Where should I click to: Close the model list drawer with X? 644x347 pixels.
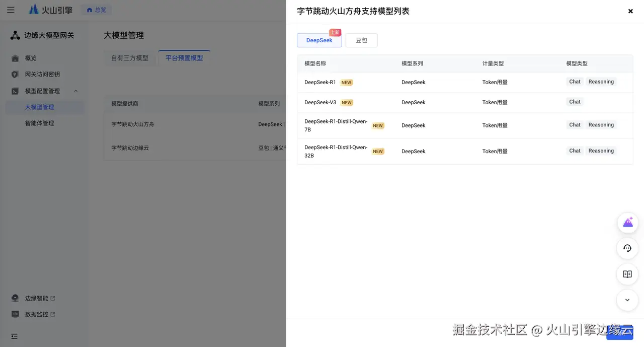630,11
